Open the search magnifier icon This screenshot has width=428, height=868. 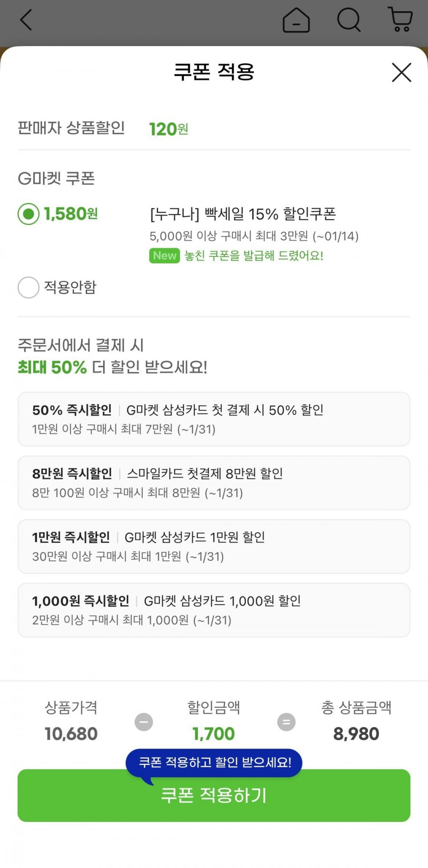pyautogui.click(x=349, y=20)
